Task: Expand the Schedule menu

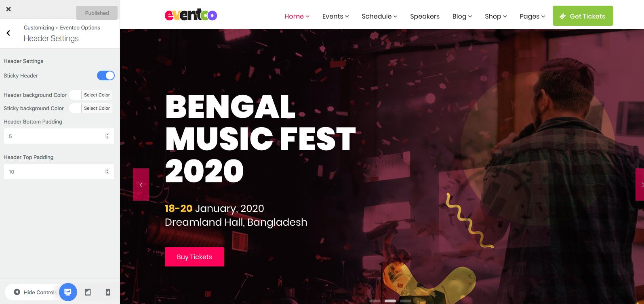Action: pyautogui.click(x=379, y=16)
